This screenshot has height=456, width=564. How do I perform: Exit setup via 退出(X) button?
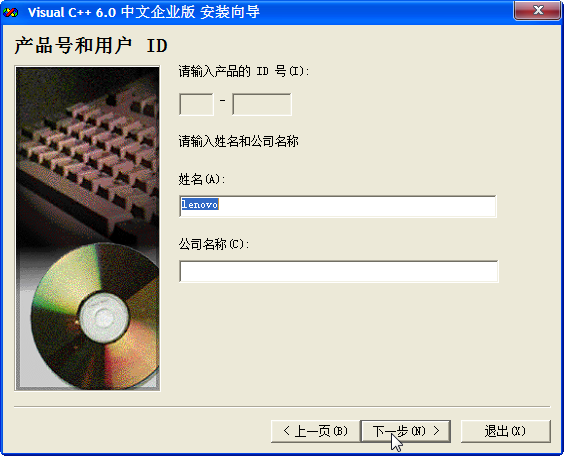505,431
